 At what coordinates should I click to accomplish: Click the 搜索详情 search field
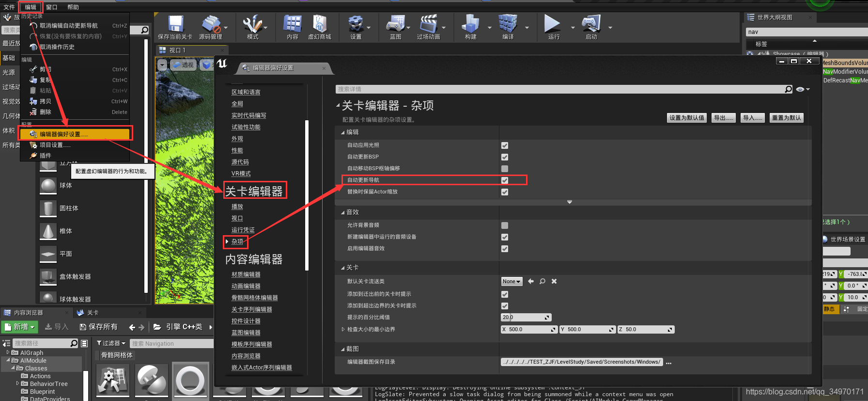point(560,89)
